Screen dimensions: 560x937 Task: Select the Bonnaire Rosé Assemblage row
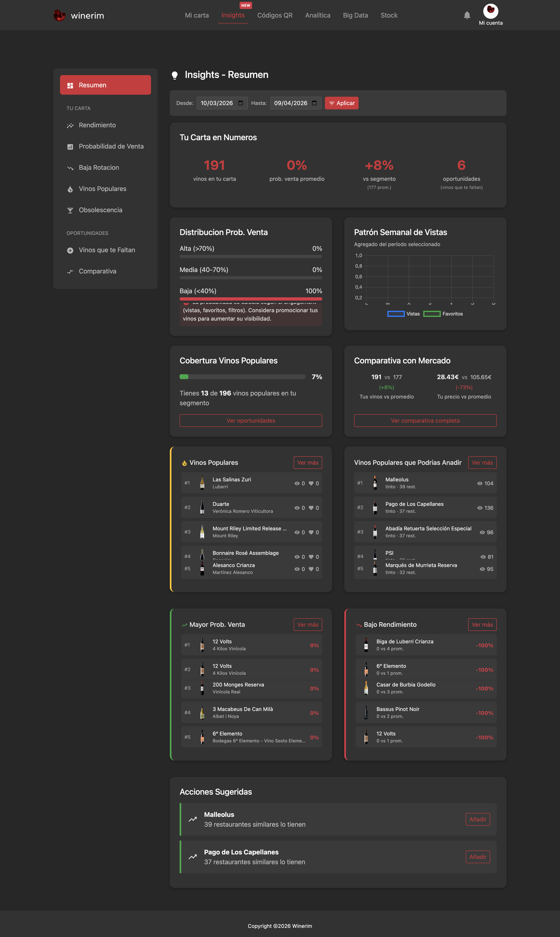click(x=251, y=553)
